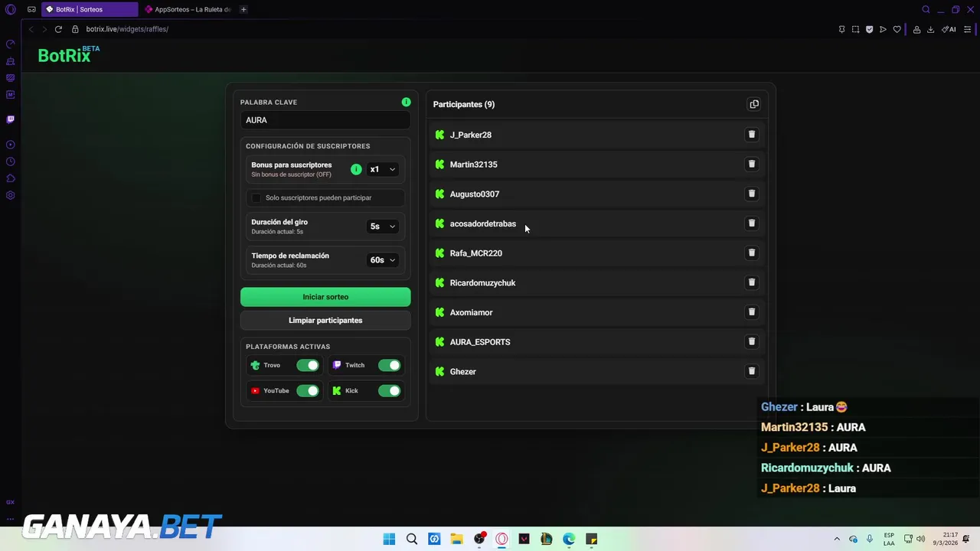
Task: Open sidebar settings gear icon
Action: tap(11, 195)
